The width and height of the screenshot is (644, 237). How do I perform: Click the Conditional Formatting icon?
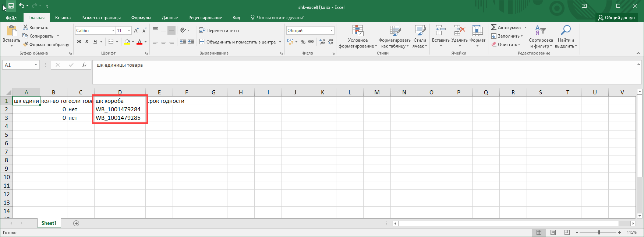pos(357,31)
